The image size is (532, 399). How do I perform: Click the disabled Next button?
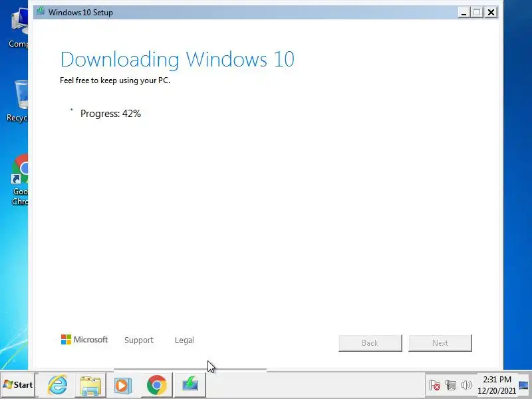pyautogui.click(x=440, y=342)
